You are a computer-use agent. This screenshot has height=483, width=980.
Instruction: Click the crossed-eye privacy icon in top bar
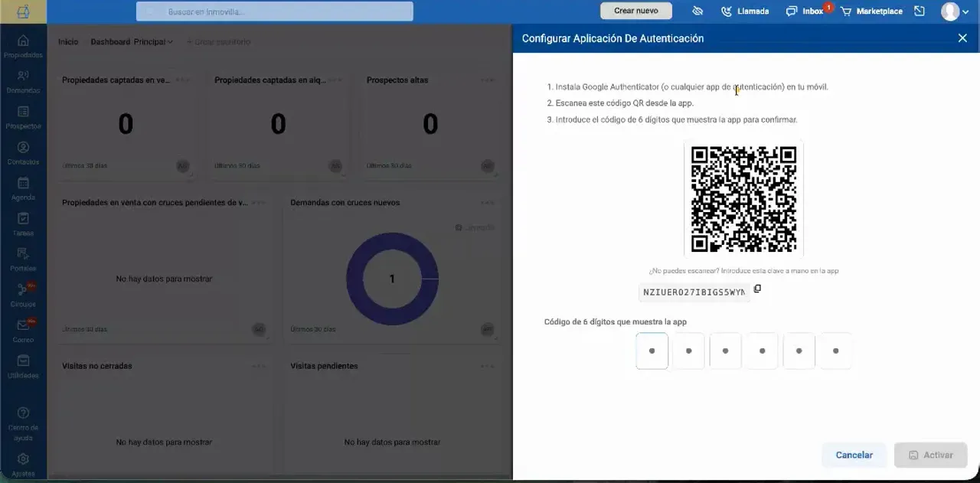coord(697,11)
